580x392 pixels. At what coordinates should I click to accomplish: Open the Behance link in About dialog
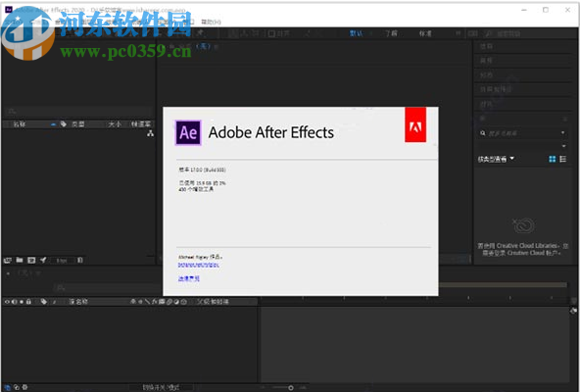click(198, 265)
